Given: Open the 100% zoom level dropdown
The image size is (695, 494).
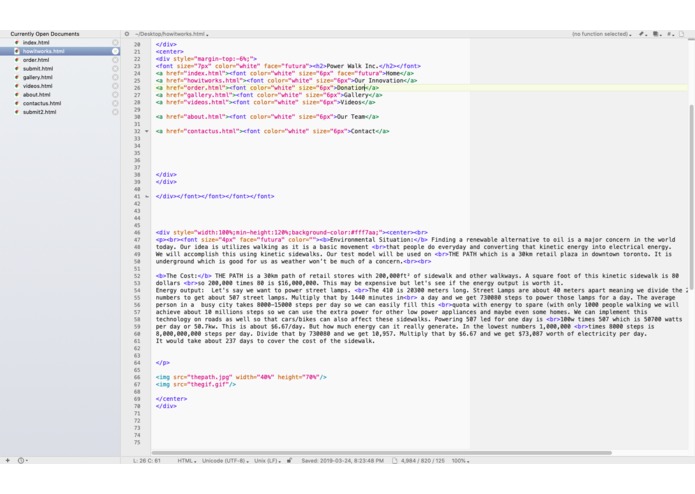Looking at the screenshot, I should coord(460,460).
